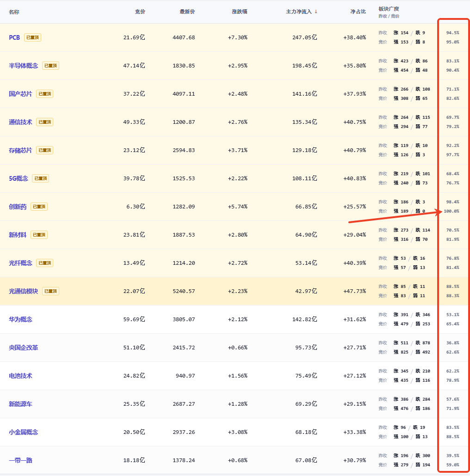Screen dimensions: 470x476
Task: Open the 光通信模块 sector link
Action: pos(24,291)
